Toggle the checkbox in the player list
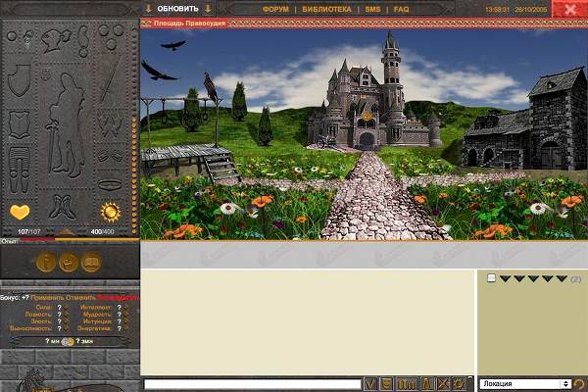 point(491,278)
